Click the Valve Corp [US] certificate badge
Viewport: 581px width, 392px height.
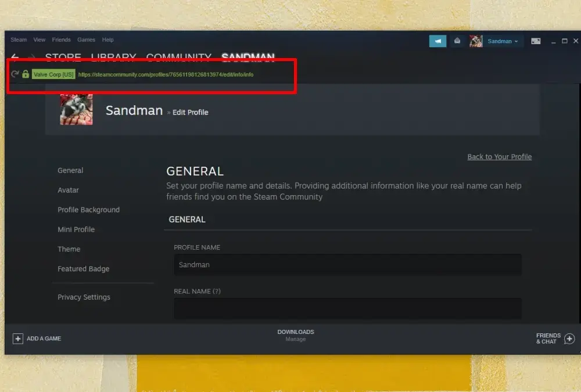(x=53, y=74)
